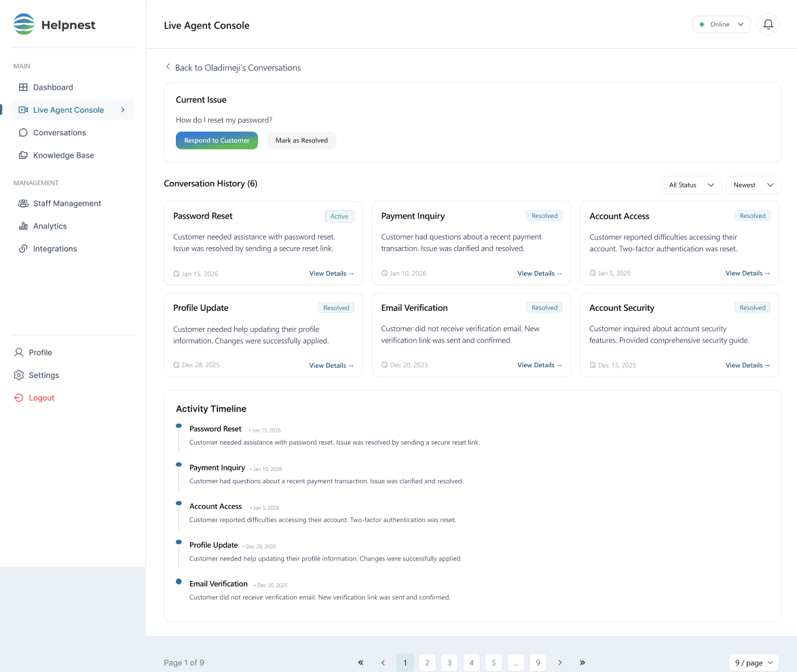
Task: Click the pagination ellipsis button
Action: (x=516, y=662)
